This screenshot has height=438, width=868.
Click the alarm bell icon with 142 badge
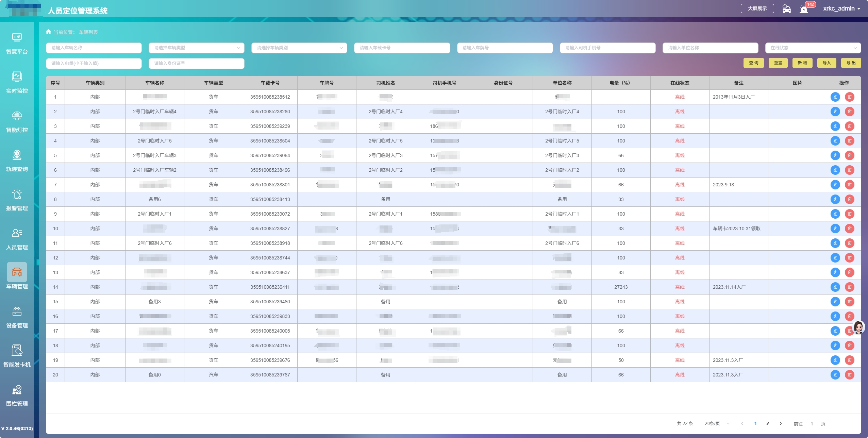click(804, 9)
